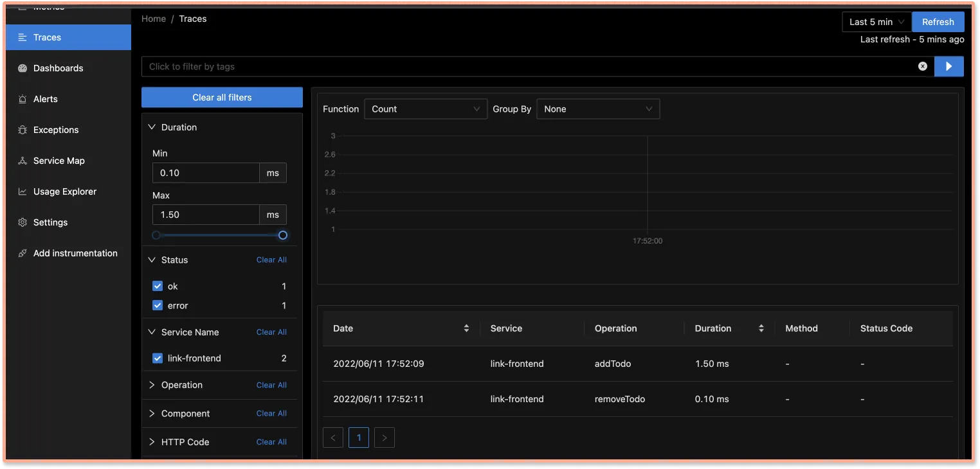Click the Add instrumentation rocket icon
The width and height of the screenshot is (980, 469).
pos(23,253)
